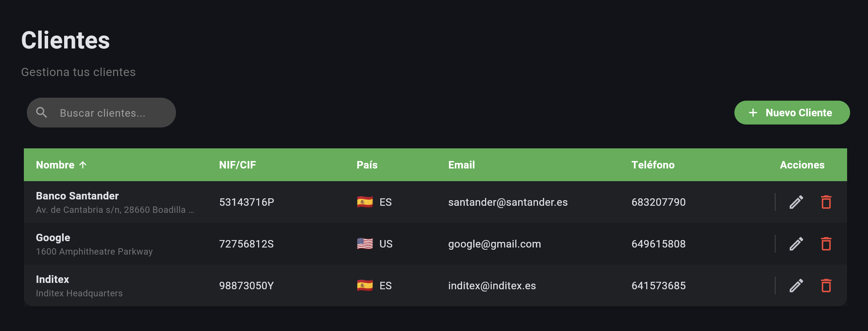868x331 pixels.
Task: Delete the Banco Santander client
Action: tap(826, 202)
